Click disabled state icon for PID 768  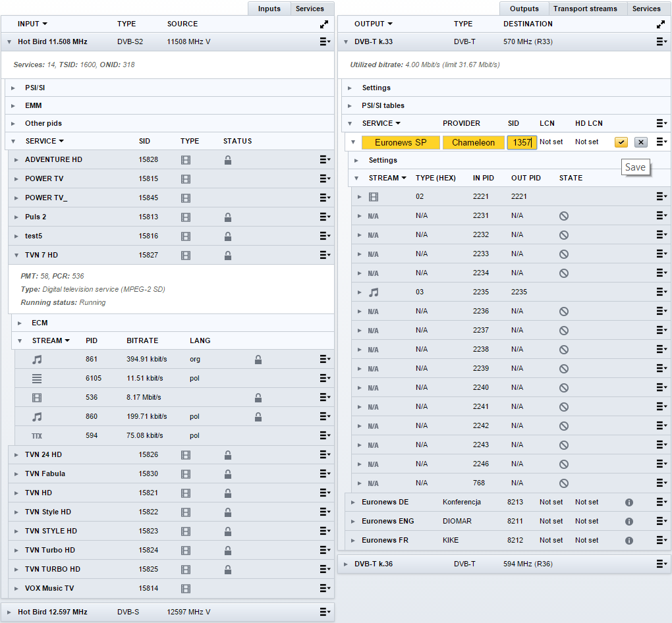pyautogui.click(x=564, y=483)
